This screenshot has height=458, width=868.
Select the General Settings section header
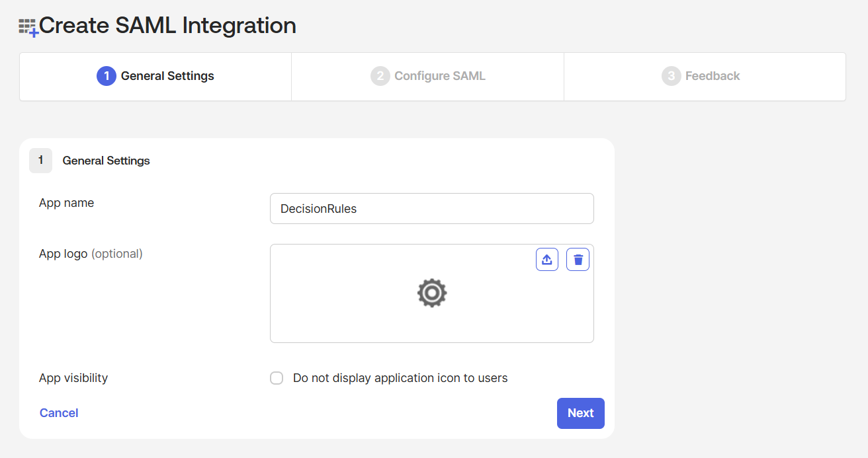pyautogui.click(x=106, y=161)
